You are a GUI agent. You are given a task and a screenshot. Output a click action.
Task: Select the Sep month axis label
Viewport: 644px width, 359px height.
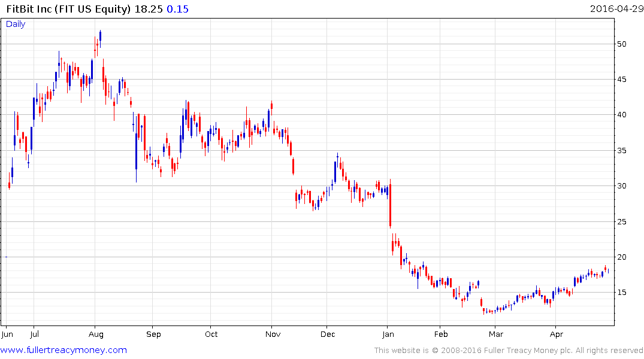(153, 334)
